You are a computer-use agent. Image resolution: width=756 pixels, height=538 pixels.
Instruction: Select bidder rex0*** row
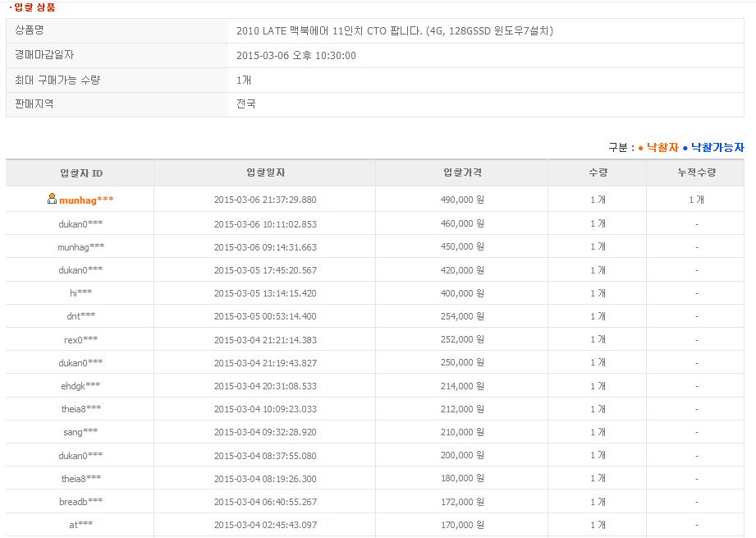coord(80,339)
